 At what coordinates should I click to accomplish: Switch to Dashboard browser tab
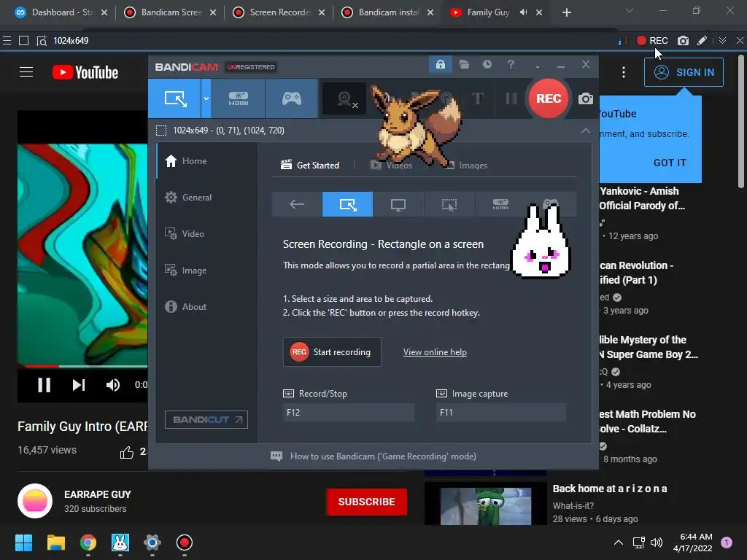pos(61,12)
